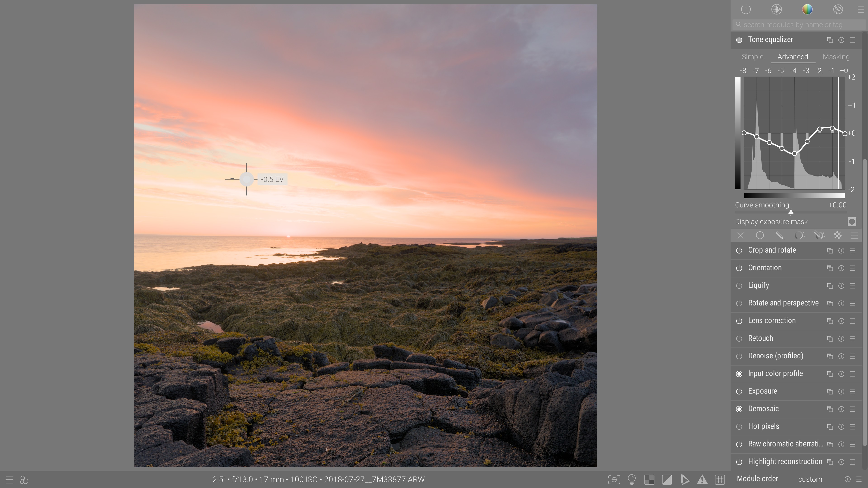Open blending options menu

tap(854, 235)
